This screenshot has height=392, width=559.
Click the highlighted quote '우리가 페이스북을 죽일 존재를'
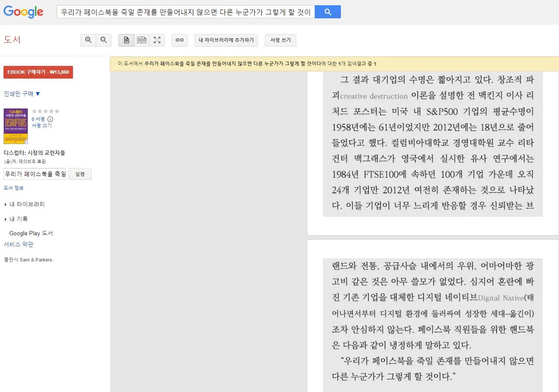[400, 361]
